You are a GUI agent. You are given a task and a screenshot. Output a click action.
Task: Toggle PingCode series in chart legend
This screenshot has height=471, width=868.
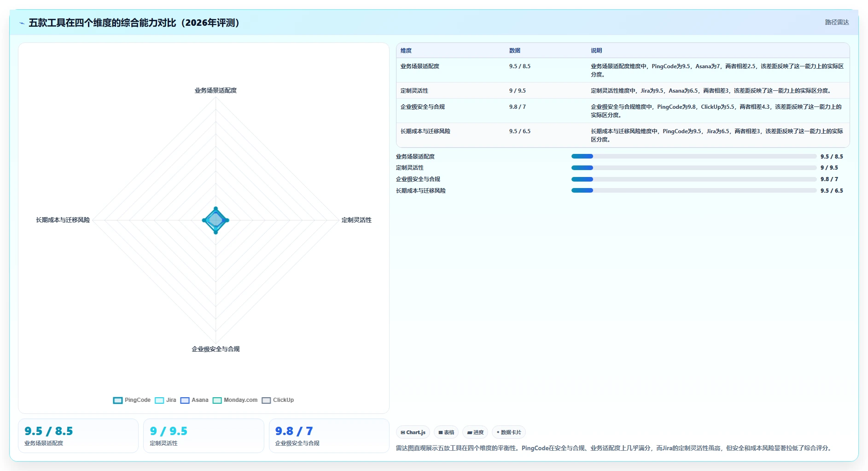tap(132, 400)
